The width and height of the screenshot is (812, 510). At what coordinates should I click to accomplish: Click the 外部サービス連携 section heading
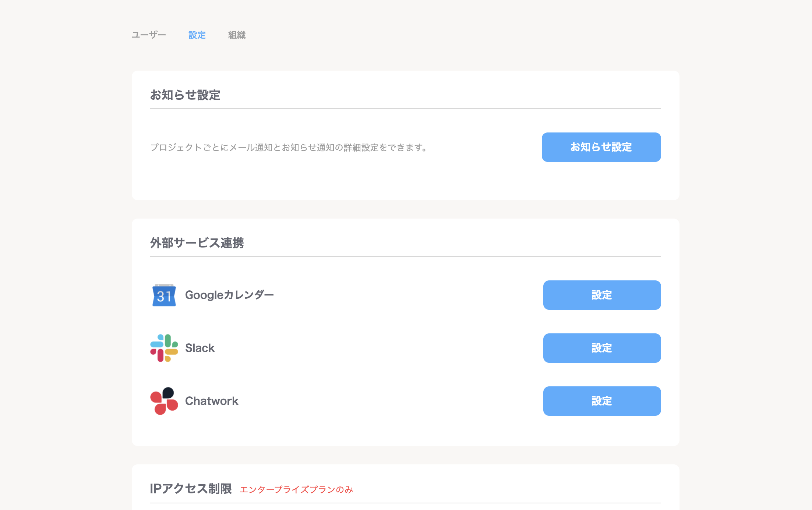[x=197, y=243]
